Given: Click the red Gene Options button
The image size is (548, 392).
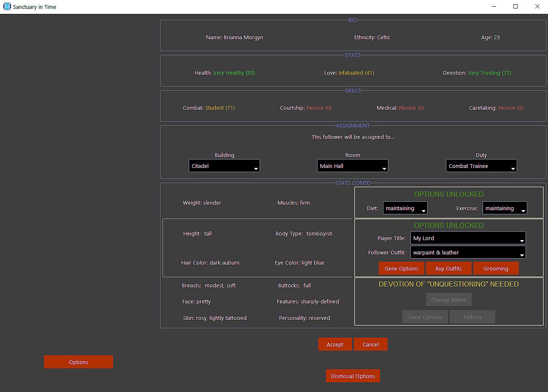Looking at the screenshot, I should click(402, 268).
